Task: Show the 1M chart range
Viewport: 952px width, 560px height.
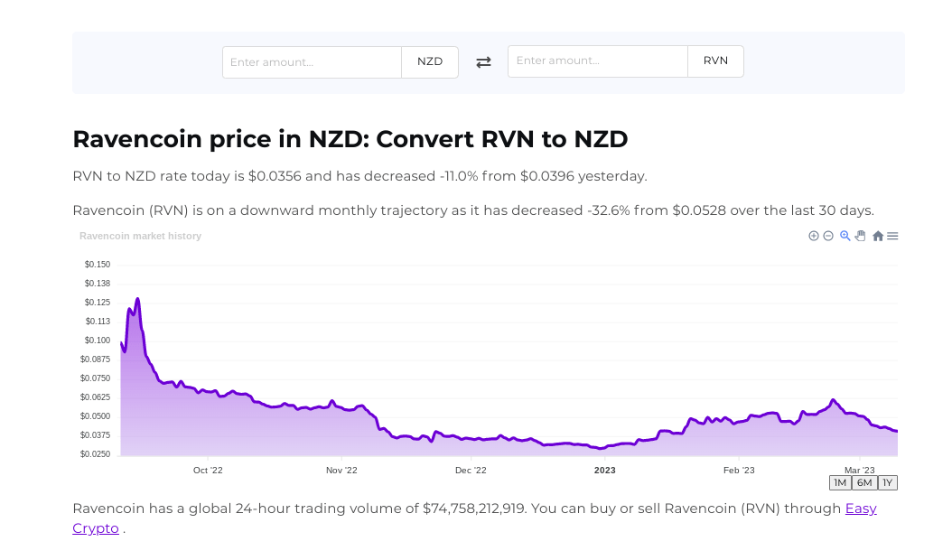Action: [x=840, y=482]
